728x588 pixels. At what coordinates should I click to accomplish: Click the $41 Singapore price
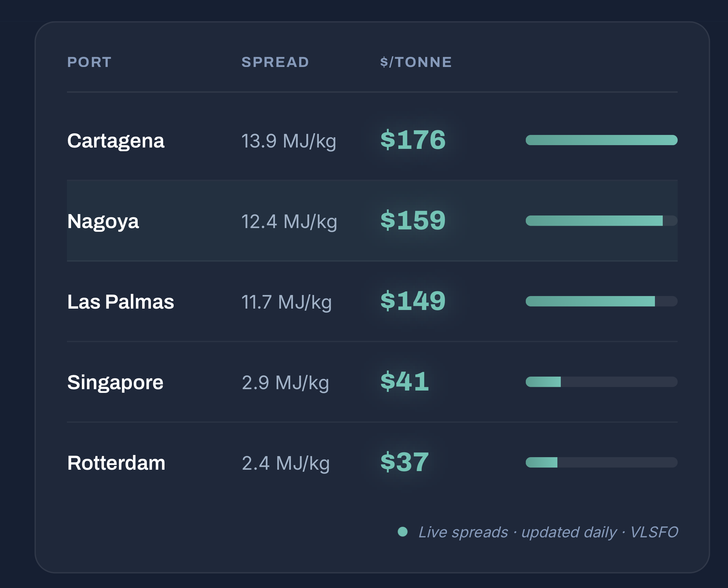pyautogui.click(x=404, y=381)
